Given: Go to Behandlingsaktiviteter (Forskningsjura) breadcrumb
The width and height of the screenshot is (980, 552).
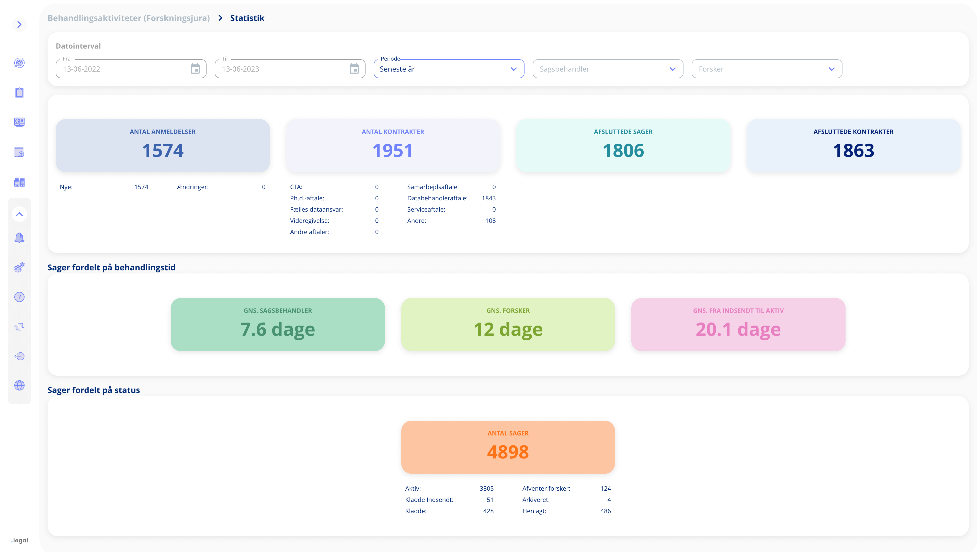Looking at the screenshot, I should (x=129, y=18).
